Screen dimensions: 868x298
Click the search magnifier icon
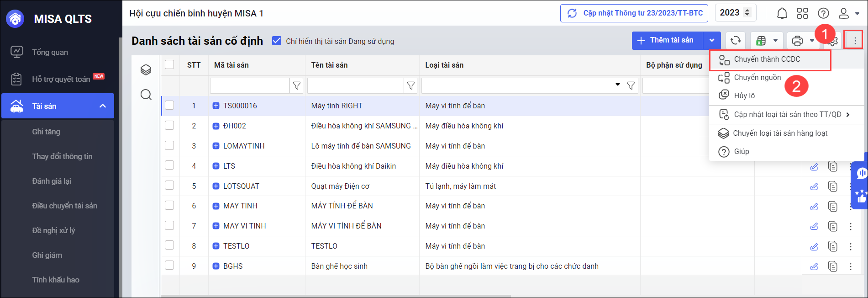146,95
